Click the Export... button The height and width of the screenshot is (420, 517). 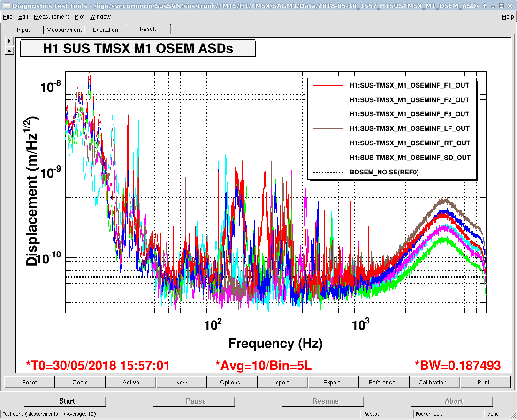[x=334, y=382]
